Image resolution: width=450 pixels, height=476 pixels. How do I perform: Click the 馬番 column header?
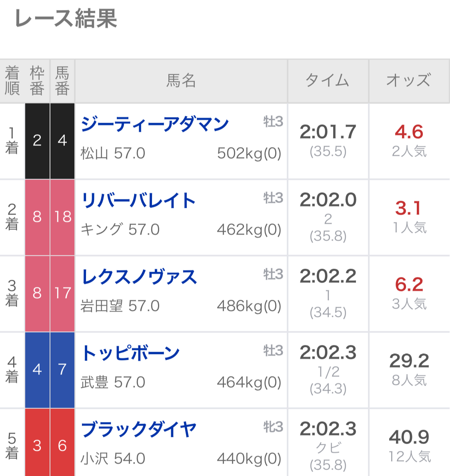pyautogui.click(x=62, y=81)
